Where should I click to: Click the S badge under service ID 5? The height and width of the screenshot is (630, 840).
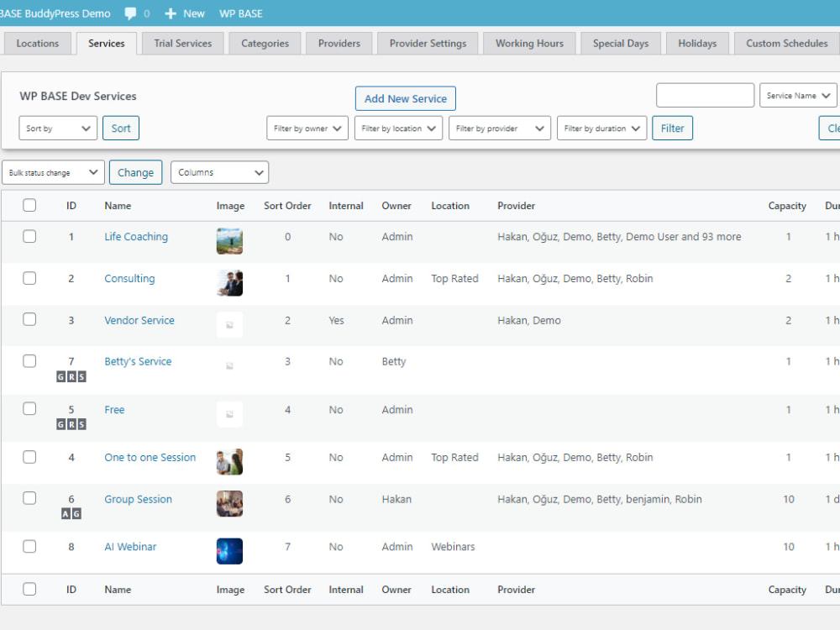coord(81,424)
